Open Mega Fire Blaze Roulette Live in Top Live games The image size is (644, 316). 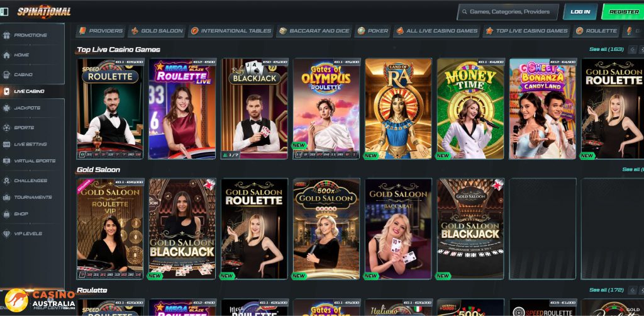tap(182, 108)
